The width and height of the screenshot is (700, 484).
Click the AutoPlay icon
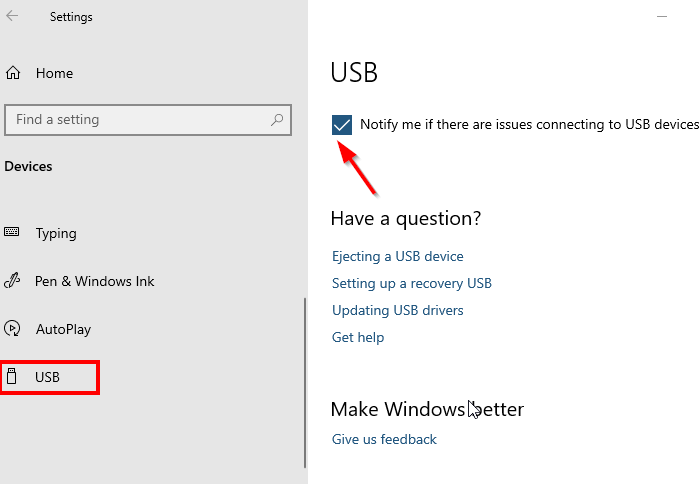[x=12, y=329]
